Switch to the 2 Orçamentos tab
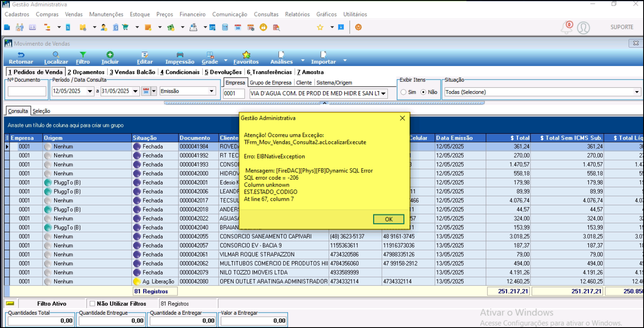Image resolution: width=644 pixels, height=328 pixels. point(86,72)
